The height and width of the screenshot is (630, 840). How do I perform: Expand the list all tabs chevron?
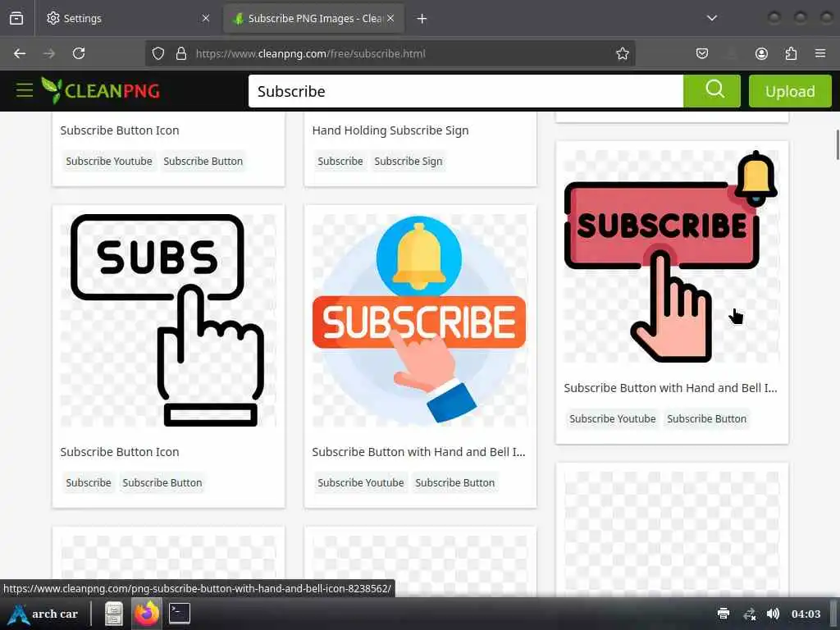click(x=712, y=18)
